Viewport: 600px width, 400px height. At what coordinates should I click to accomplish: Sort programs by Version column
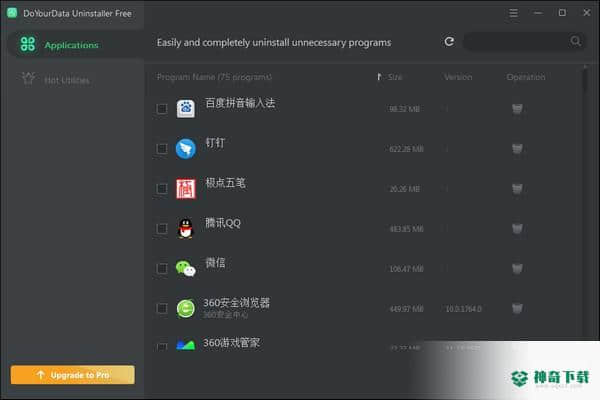(x=458, y=77)
